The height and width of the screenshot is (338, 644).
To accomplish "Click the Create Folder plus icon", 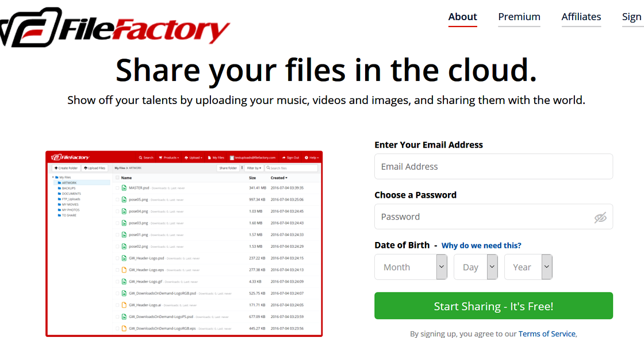I will click(55, 168).
